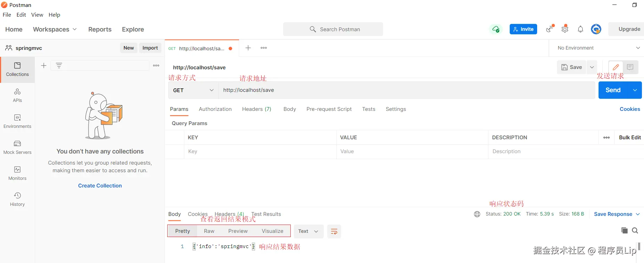This screenshot has height=263, width=644.
Task: Open the History sidebar panel
Action: pos(17,200)
